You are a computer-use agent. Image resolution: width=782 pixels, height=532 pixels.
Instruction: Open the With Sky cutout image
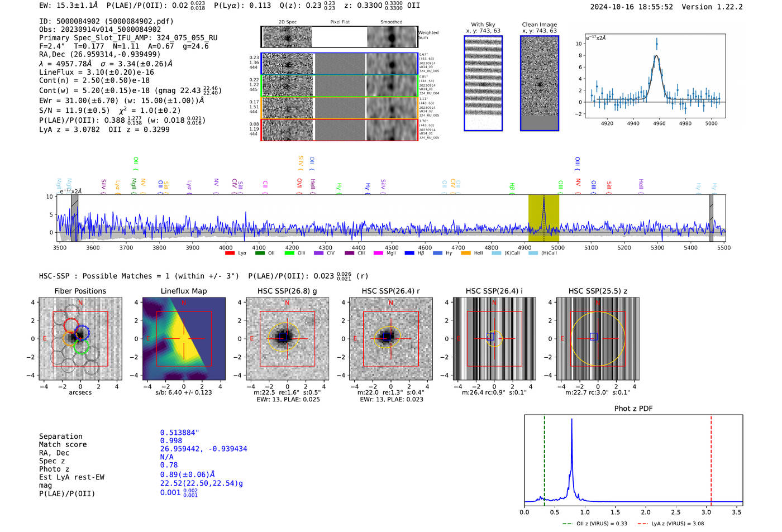click(x=483, y=83)
